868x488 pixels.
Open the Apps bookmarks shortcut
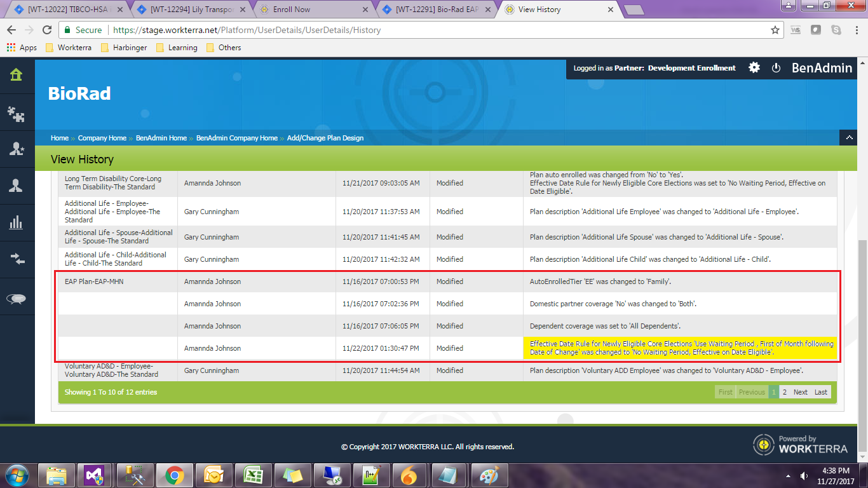point(22,48)
